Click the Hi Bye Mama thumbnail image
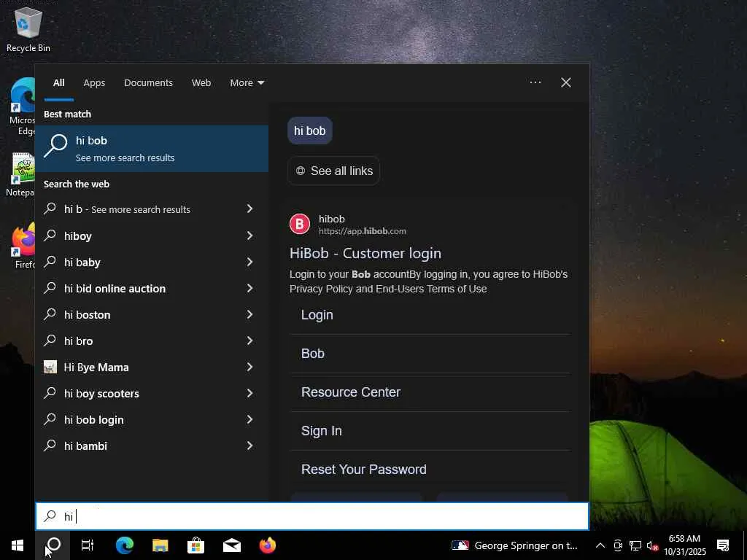This screenshot has width=747, height=560. (x=50, y=367)
